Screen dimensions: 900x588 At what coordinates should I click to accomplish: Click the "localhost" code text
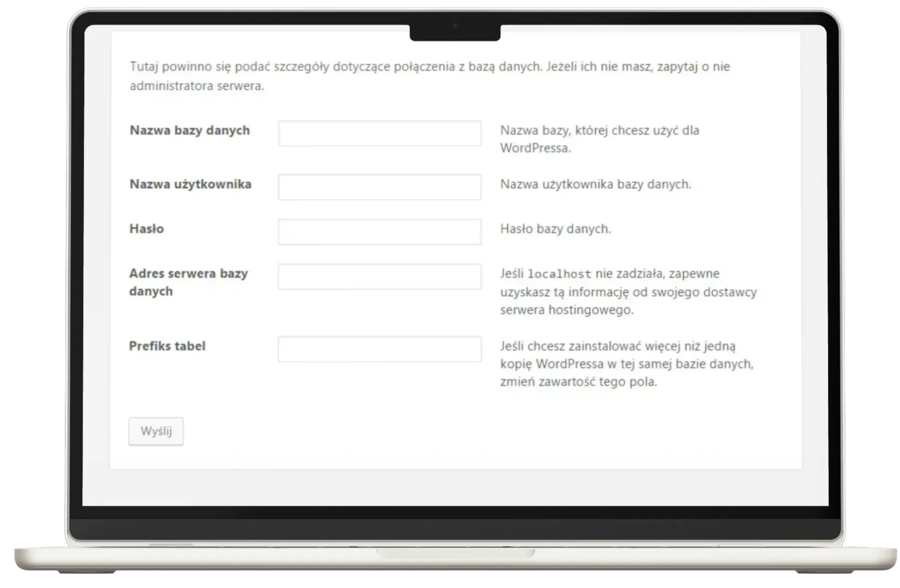pyautogui.click(x=559, y=274)
